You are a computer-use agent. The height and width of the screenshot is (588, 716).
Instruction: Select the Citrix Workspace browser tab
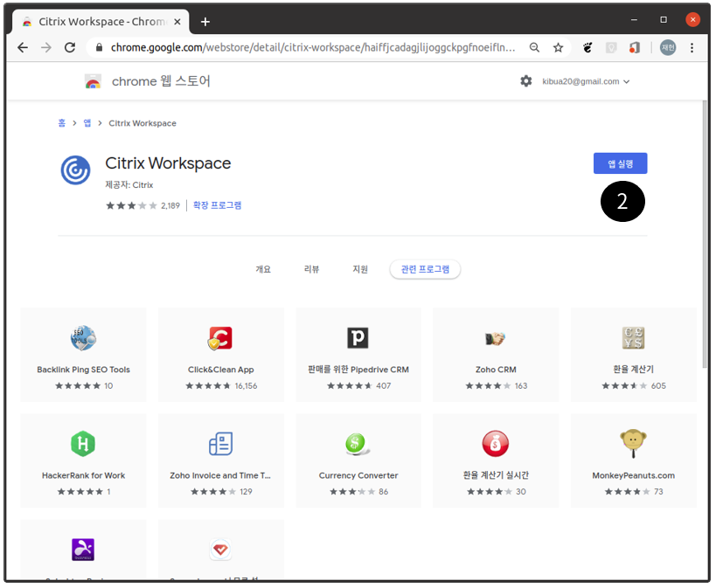(x=99, y=22)
